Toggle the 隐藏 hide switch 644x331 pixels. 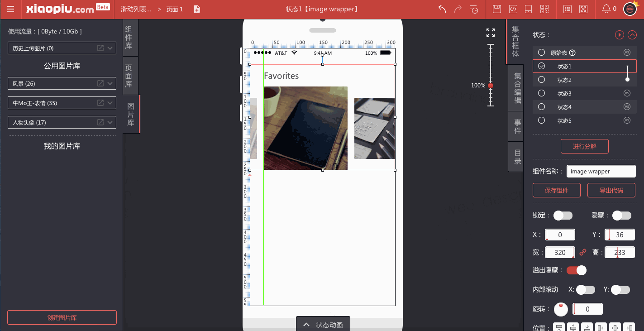(622, 216)
